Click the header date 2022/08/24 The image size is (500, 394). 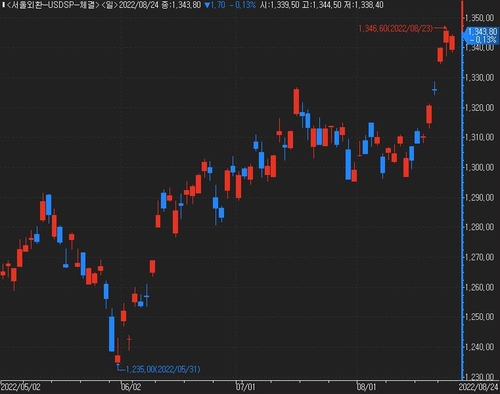(x=138, y=5)
